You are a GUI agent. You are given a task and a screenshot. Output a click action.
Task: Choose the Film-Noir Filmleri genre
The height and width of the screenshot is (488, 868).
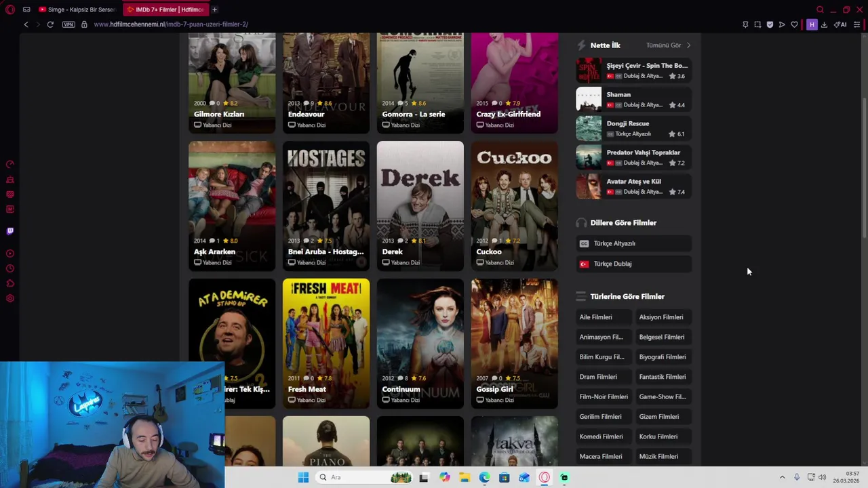click(603, 396)
